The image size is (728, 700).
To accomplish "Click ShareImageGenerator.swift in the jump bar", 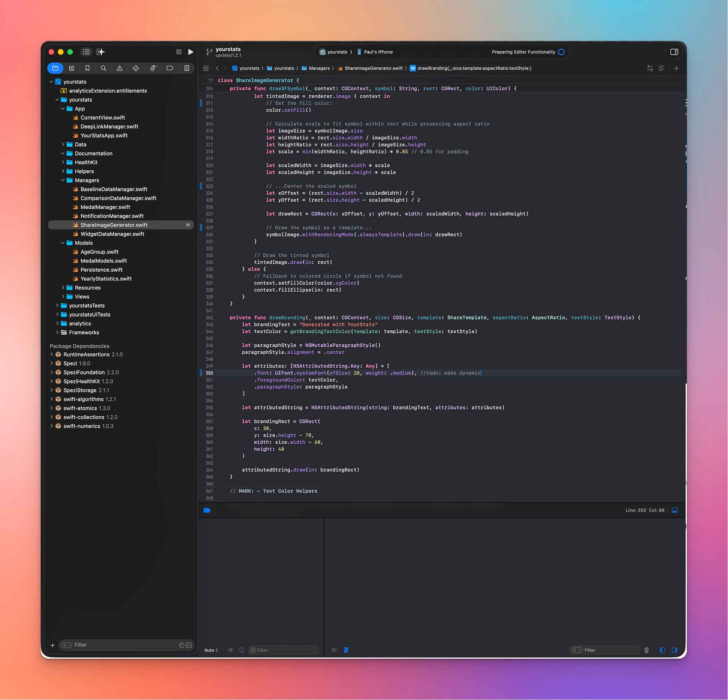I will click(x=373, y=68).
